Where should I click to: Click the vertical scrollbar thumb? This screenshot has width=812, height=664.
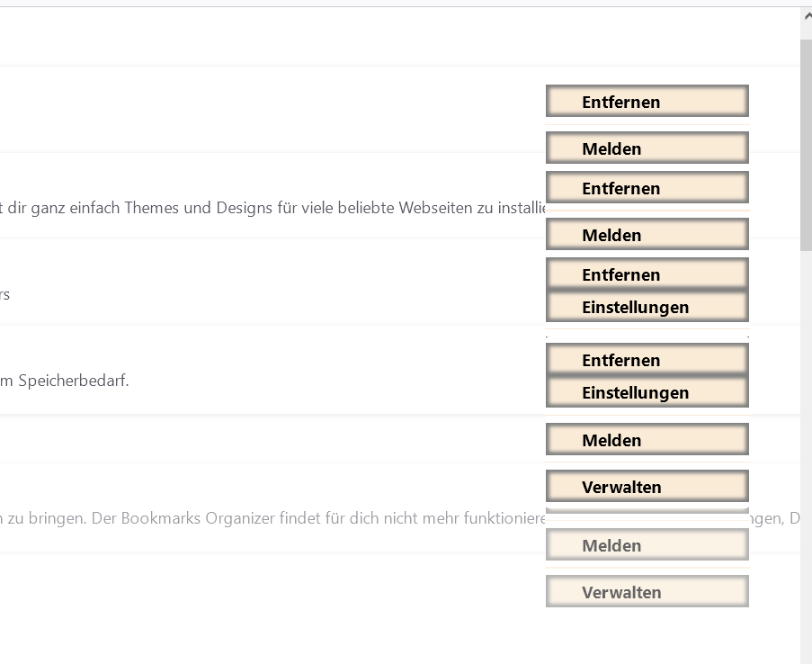(x=806, y=144)
